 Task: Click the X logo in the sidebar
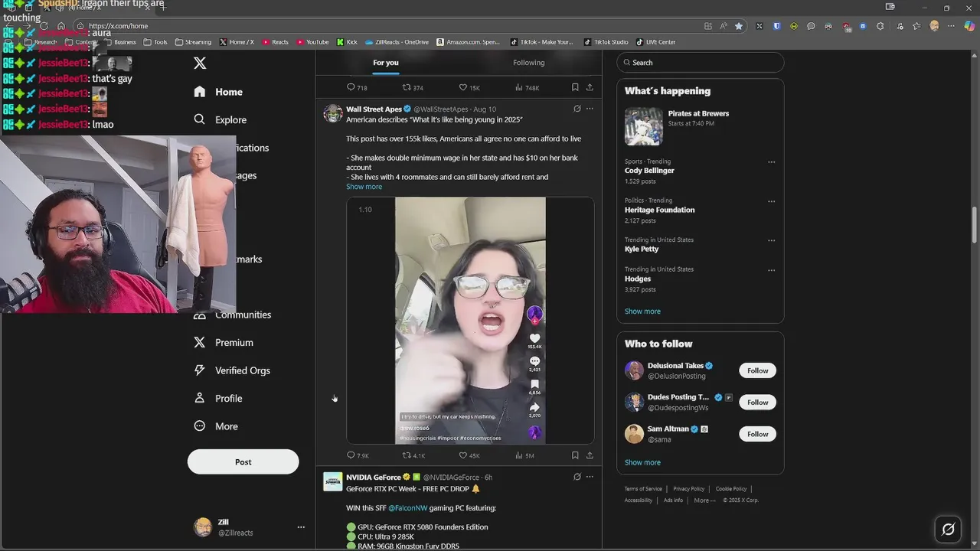(200, 64)
